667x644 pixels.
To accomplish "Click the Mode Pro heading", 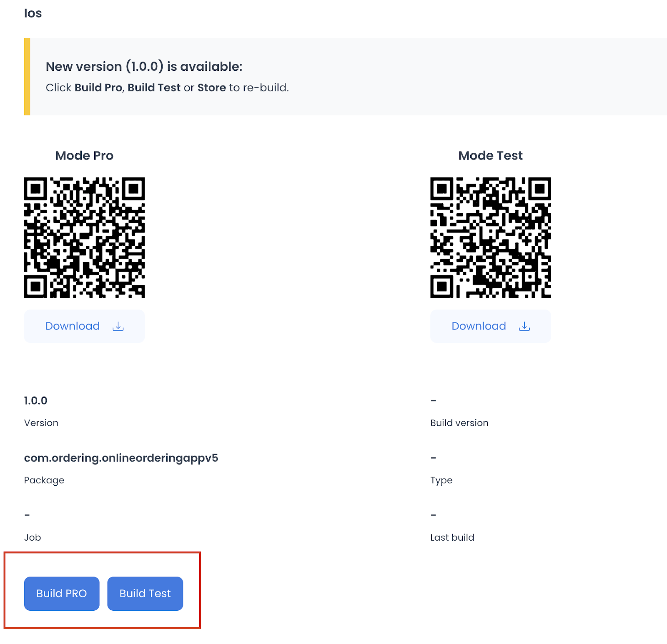I will tap(84, 155).
